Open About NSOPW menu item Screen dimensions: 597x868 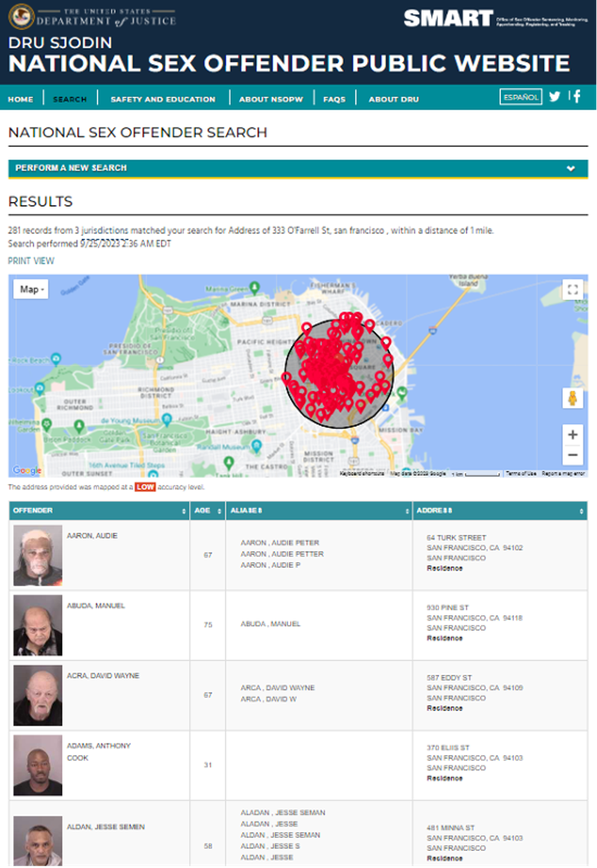pyautogui.click(x=271, y=99)
